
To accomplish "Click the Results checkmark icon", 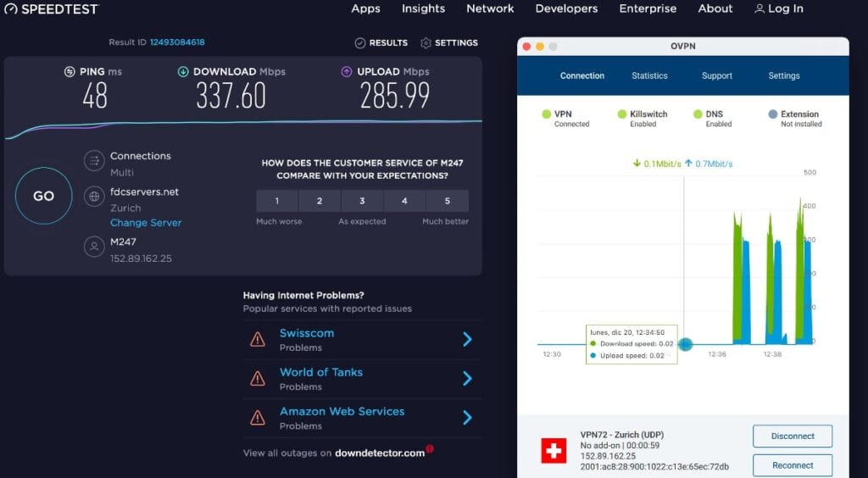I will point(359,42).
